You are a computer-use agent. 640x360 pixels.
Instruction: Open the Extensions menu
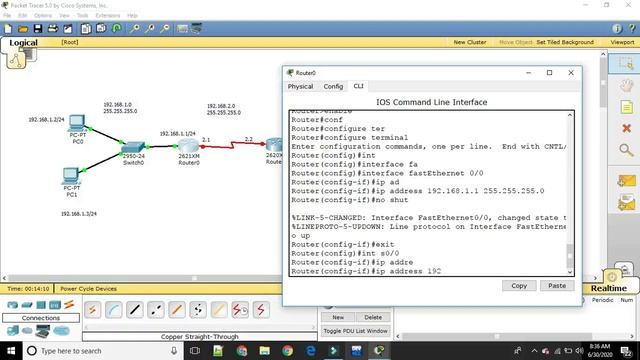(x=108, y=16)
